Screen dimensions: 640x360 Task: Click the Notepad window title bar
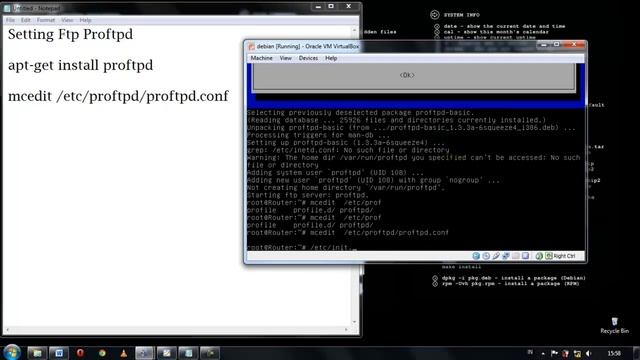[182, 8]
